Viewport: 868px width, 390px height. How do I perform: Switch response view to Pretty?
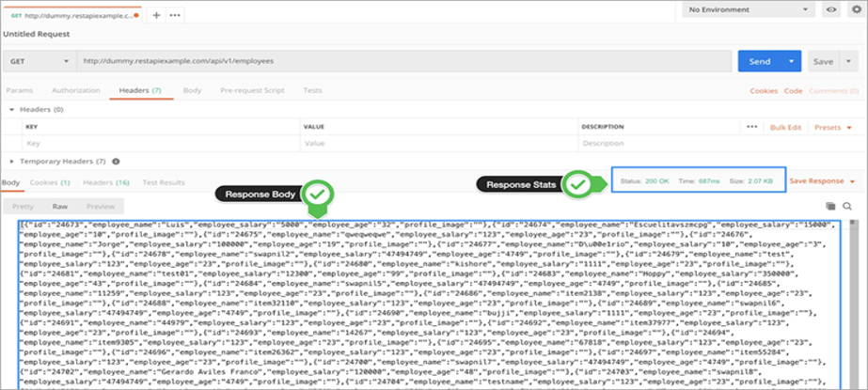pyautogui.click(x=24, y=206)
